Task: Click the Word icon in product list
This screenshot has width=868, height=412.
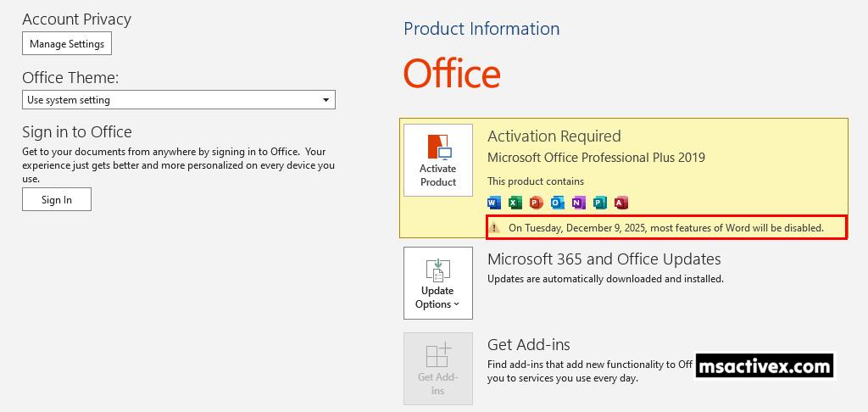Action: coord(494,203)
